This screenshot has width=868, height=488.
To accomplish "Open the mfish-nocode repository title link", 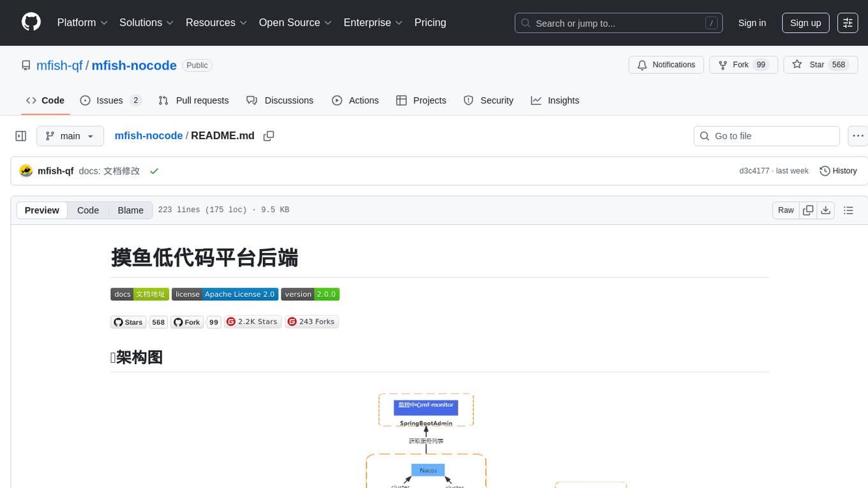I will [x=134, y=65].
